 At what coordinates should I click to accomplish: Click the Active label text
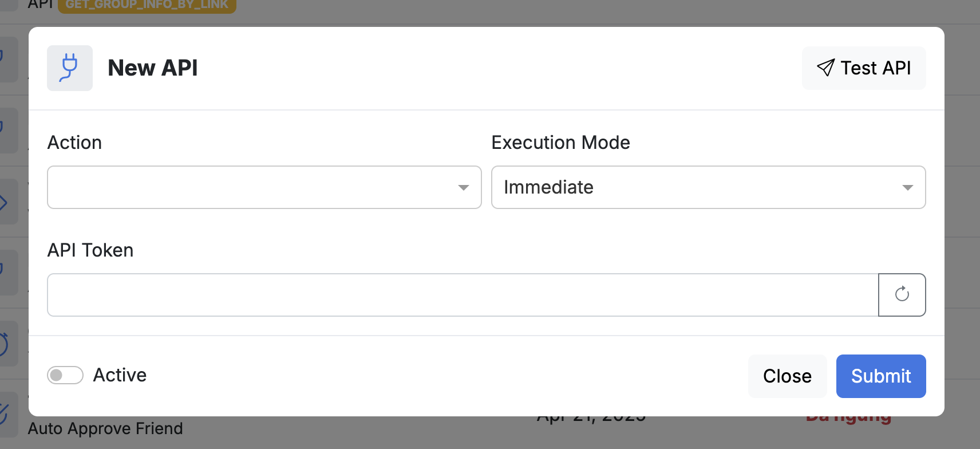(x=120, y=375)
